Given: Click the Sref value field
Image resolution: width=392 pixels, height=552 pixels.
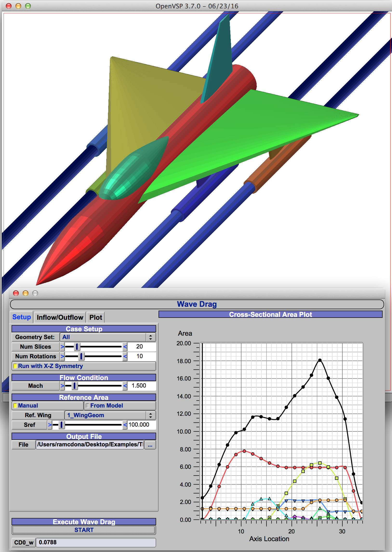Looking at the screenshot, I should pos(141,425).
